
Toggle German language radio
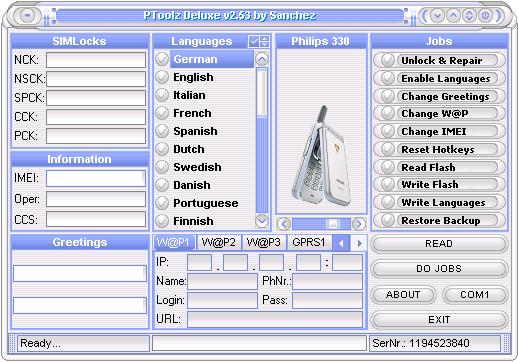(162, 59)
